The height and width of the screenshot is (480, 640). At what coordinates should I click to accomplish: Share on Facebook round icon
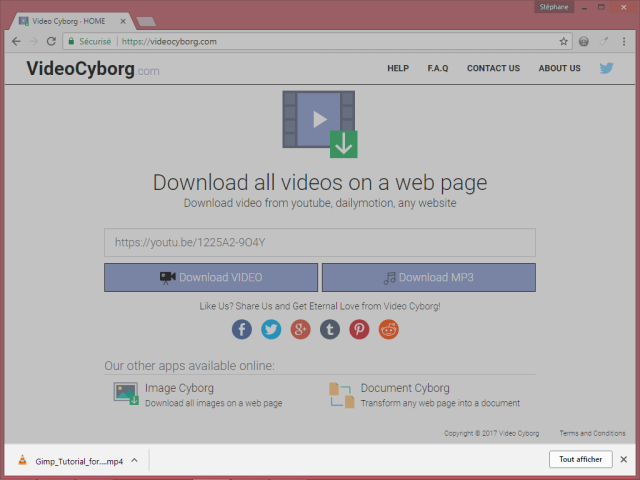tap(242, 329)
